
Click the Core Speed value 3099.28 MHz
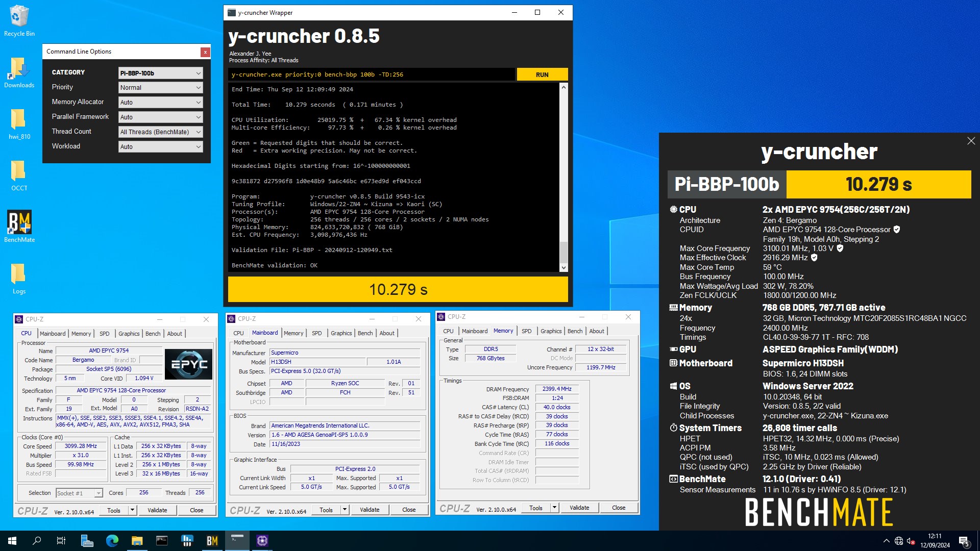(81, 446)
